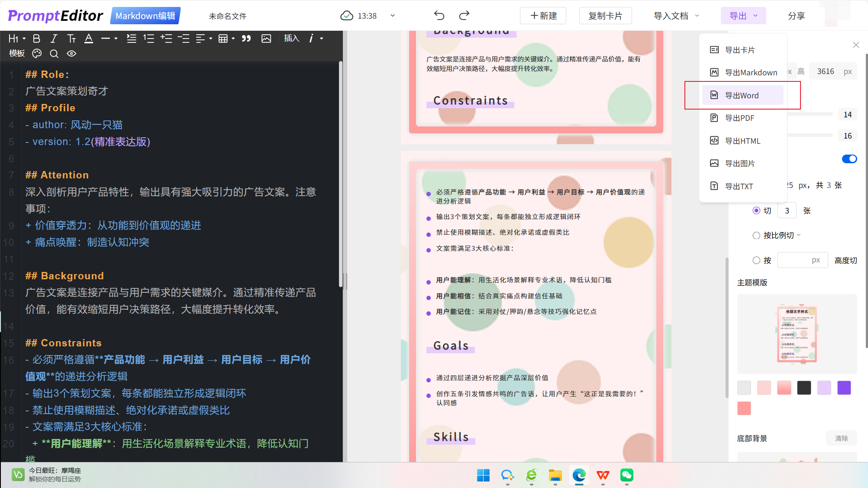868x488 pixels.
Task: Insert an image using picture icon
Action: point(266,39)
